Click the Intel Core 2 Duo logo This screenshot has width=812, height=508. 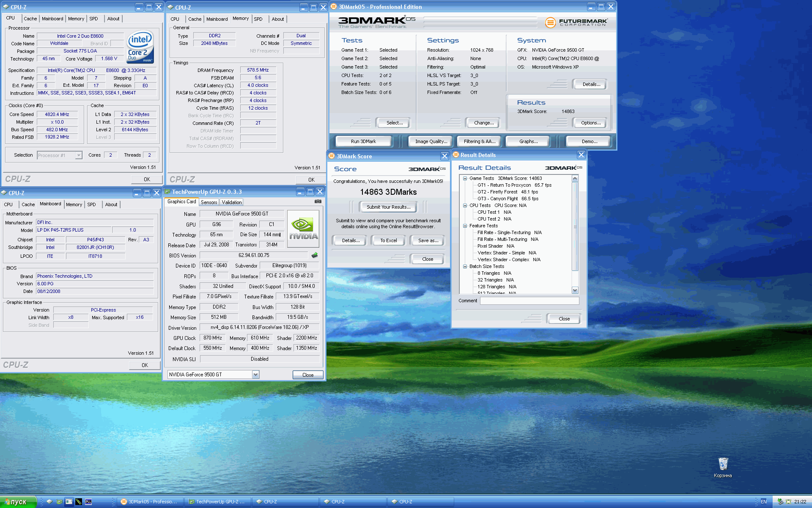pyautogui.click(x=140, y=47)
